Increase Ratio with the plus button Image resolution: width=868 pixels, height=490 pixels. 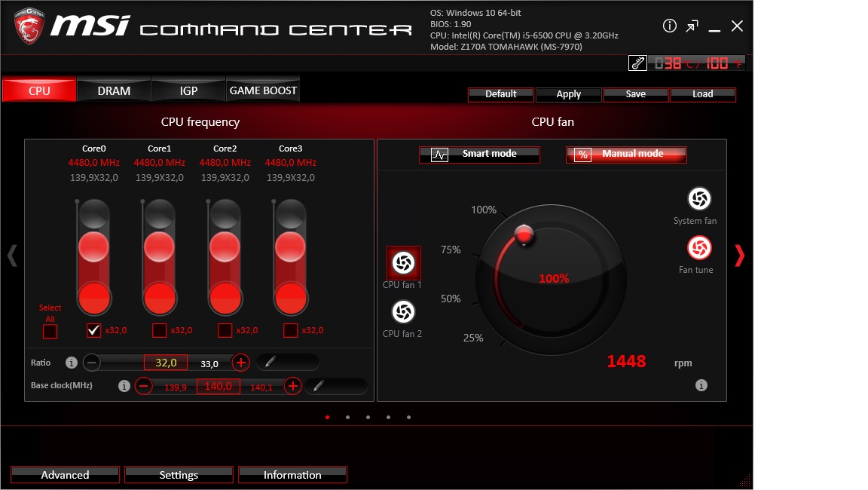(x=240, y=363)
